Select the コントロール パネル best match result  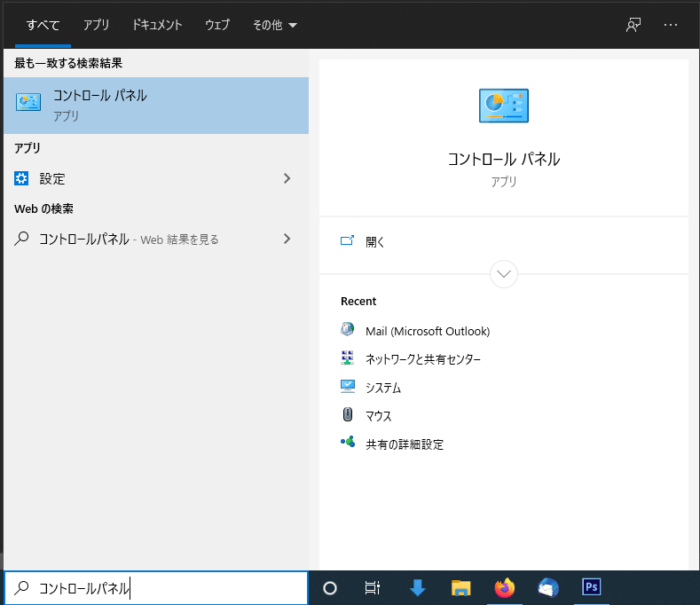tap(156, 105)
